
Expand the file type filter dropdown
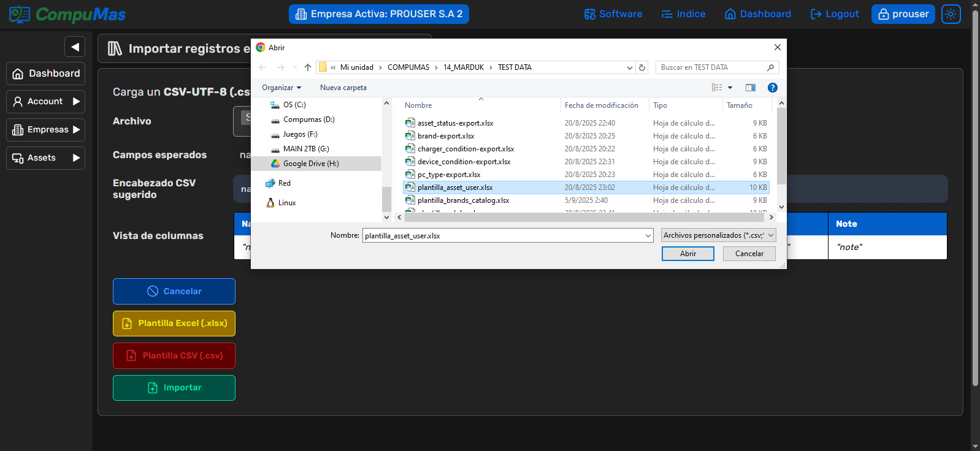[718, 235]
